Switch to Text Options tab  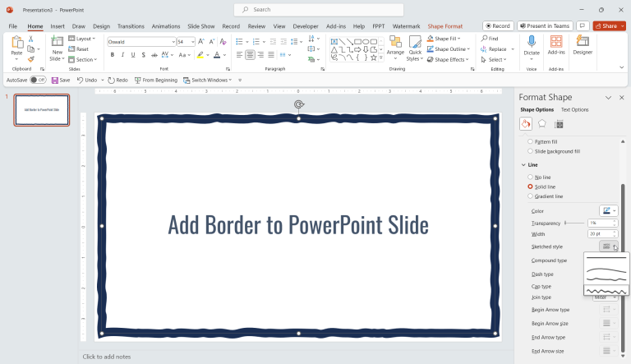click(574, 109)
